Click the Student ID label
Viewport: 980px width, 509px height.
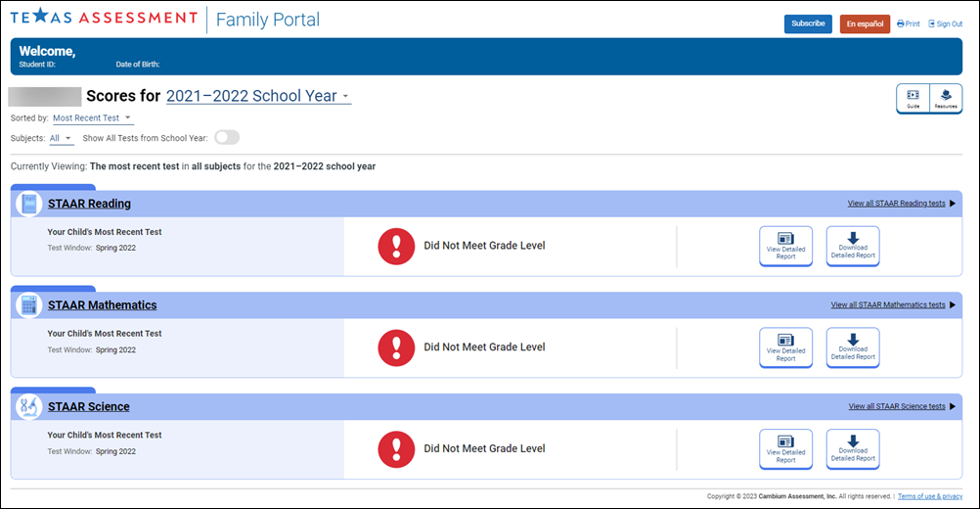(x=37, y=65)
